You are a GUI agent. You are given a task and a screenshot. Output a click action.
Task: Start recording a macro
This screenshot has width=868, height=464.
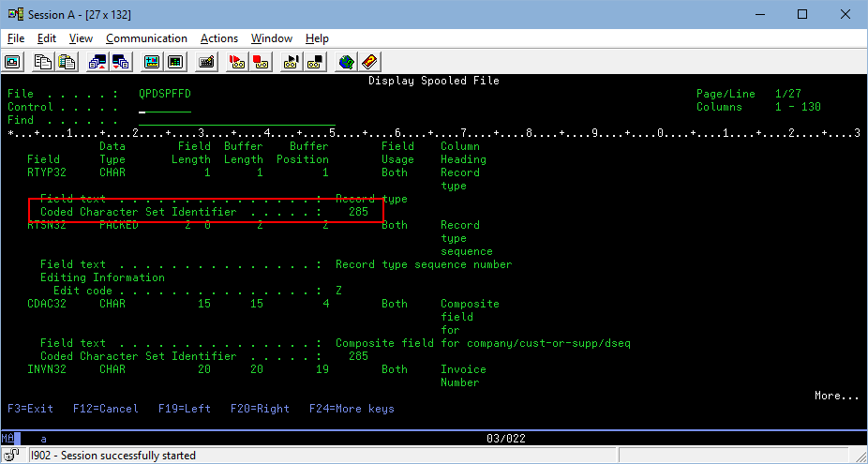click(x=237, y=62)
